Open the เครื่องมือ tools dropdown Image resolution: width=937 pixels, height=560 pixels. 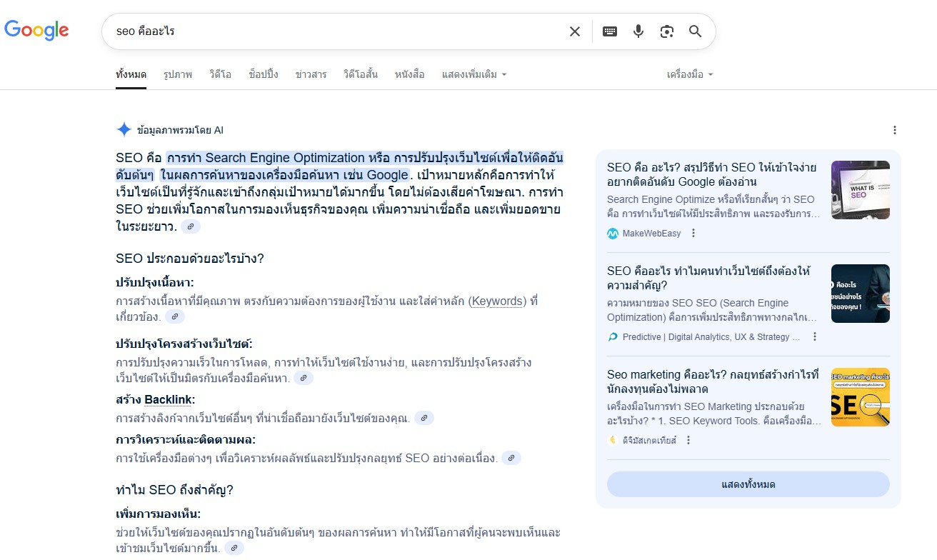pos(690,74)
